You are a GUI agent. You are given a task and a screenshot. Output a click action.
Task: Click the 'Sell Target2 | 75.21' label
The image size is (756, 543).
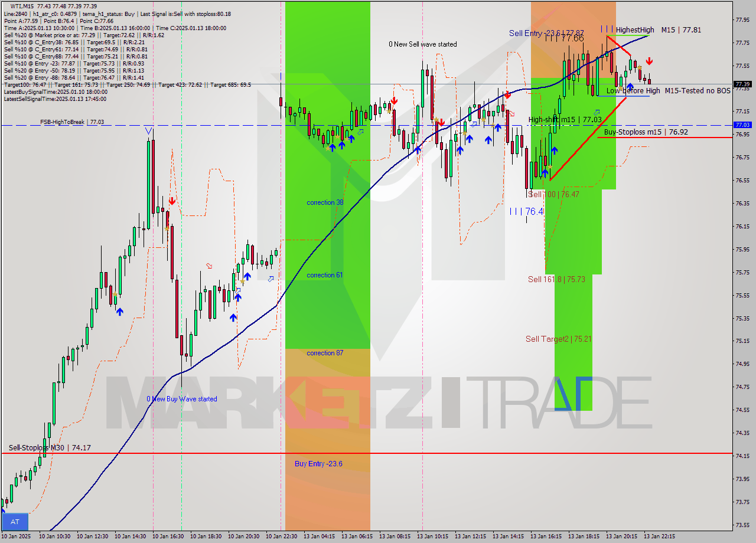[x=558, y=339]
